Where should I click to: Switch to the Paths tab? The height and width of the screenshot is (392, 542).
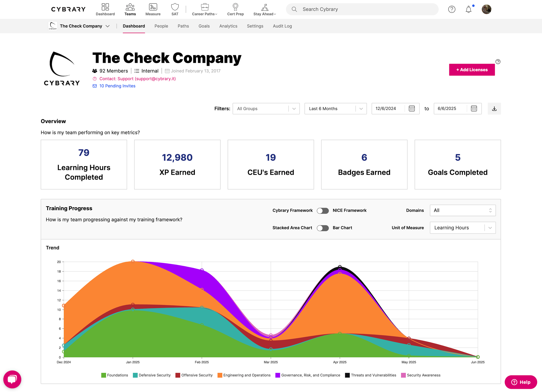[183, 26]
